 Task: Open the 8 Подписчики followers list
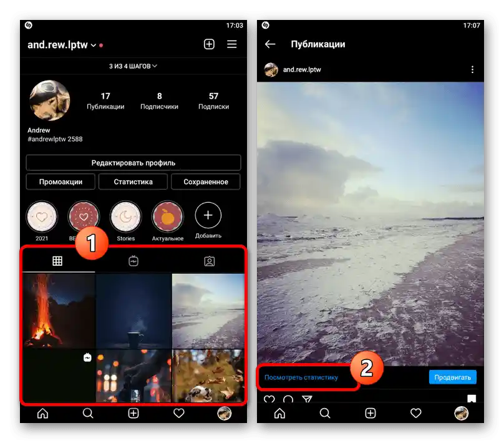[x=159, y=100]
